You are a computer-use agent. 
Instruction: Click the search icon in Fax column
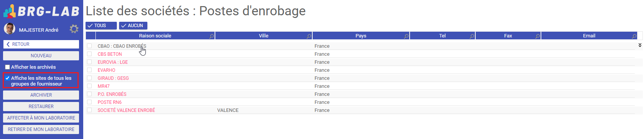point(537,36)
